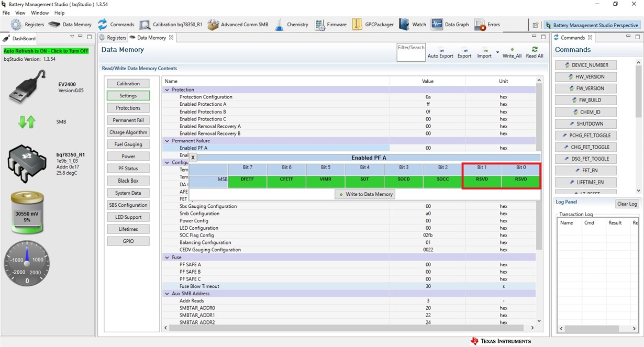Open the Advanced Comm SMB tool

tap(238, 25)
